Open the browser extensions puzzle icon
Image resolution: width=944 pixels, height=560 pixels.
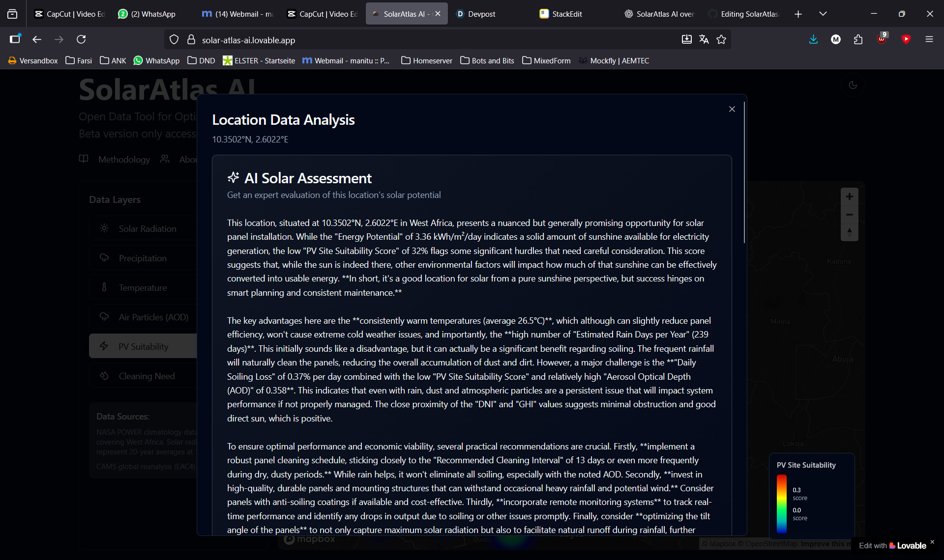(858, 40)
